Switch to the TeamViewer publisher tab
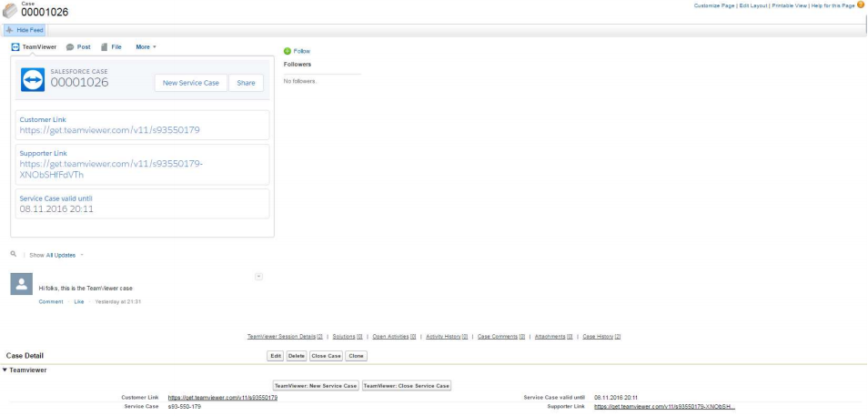 pyautogui.click(x=34, y=47)
